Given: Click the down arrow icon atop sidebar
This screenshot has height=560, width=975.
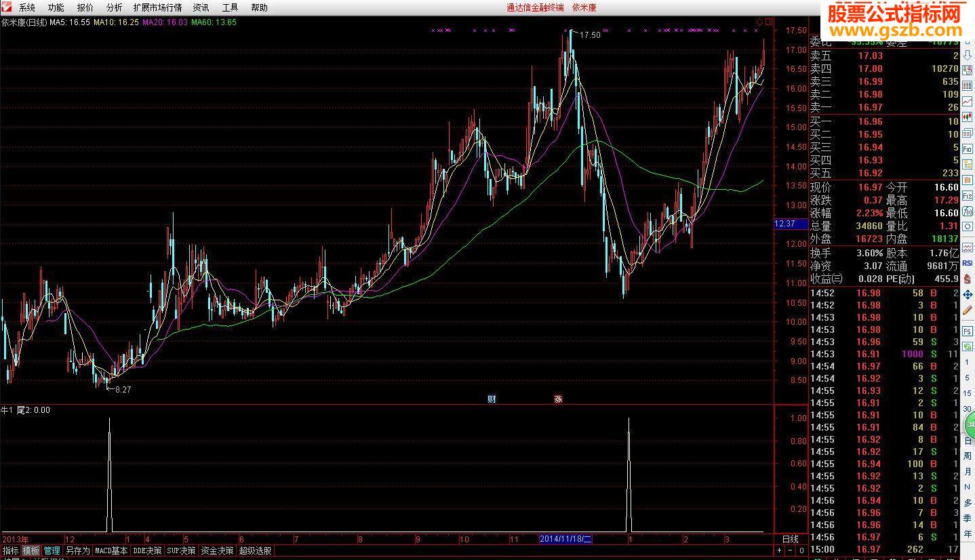Looking at the screenshot, I should (x=968, y=55).
